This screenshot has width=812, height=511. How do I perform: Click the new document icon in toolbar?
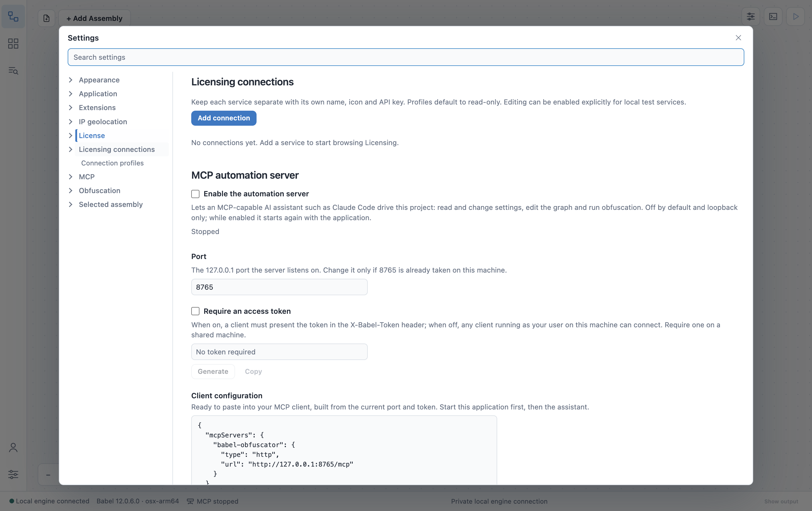[46, 18]
